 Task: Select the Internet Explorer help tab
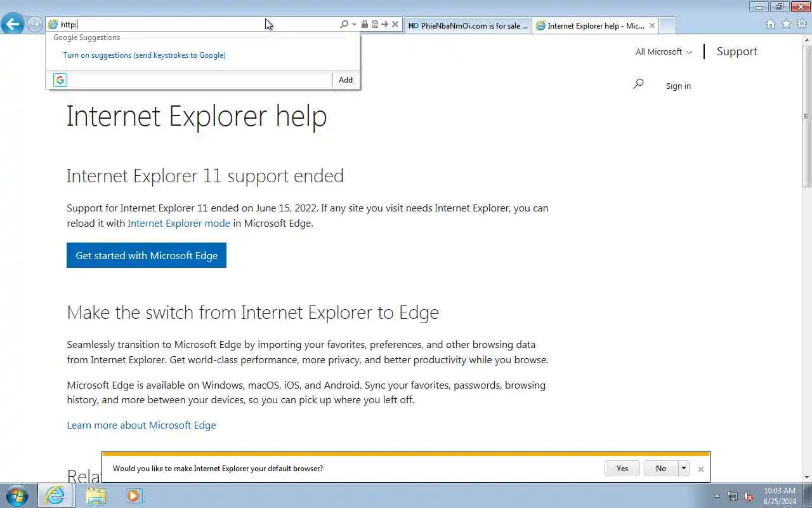[x=589, y=25]
